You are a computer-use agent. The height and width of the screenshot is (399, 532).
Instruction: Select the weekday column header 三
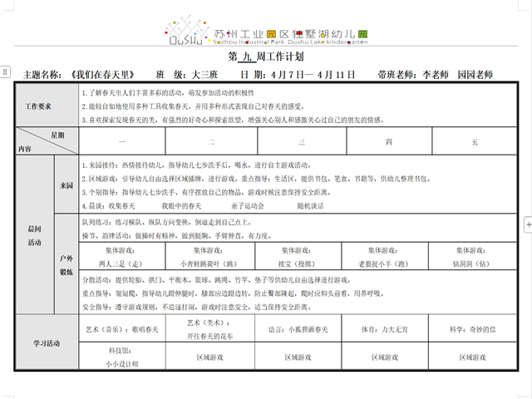point(301,142)
